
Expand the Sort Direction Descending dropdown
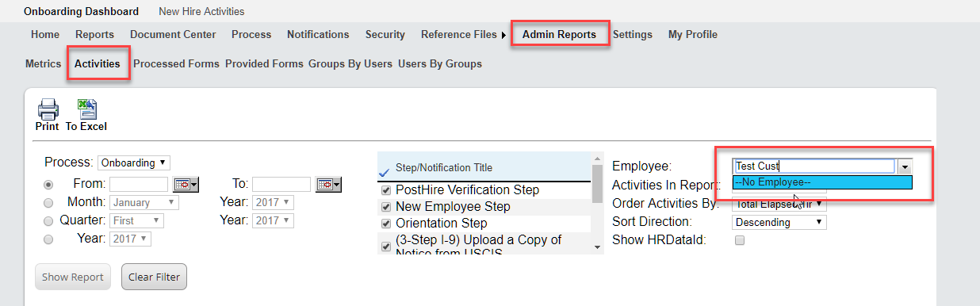coord(779,222)
